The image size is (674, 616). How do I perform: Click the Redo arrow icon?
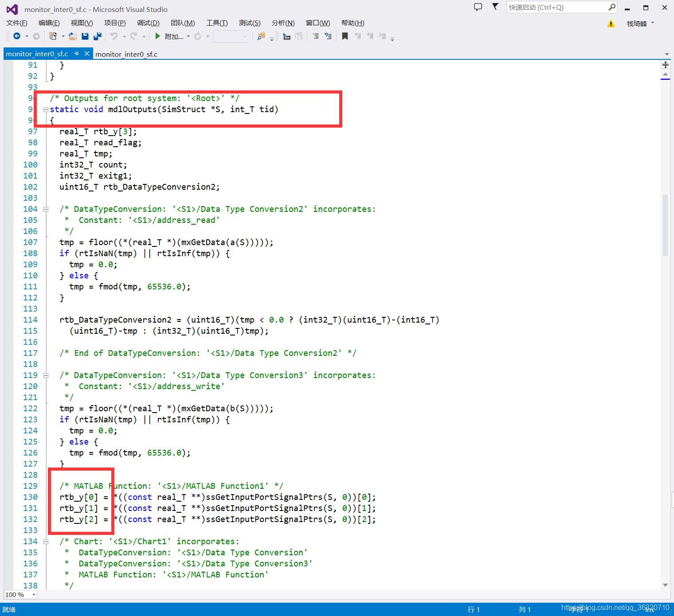pos(133,36)
